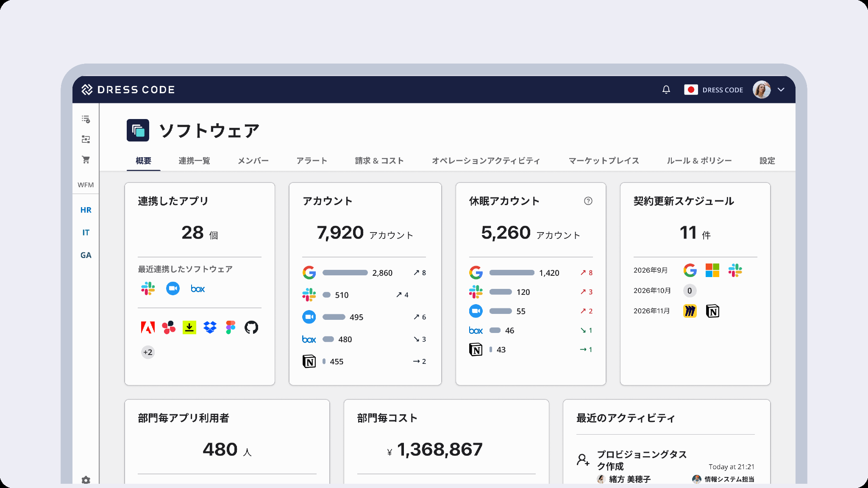Click the software page header icon

[x=138, y=130]
